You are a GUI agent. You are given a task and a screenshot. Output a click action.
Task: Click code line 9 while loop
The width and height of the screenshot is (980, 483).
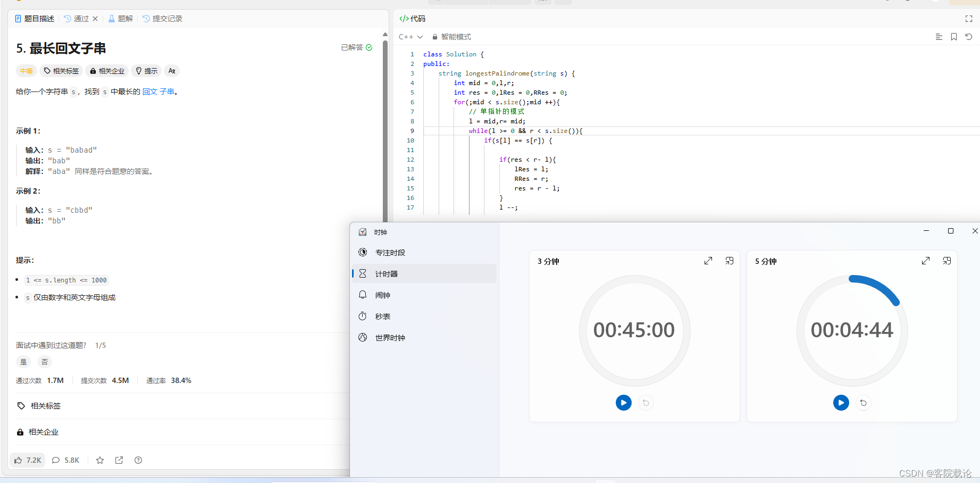click(525, 131)
